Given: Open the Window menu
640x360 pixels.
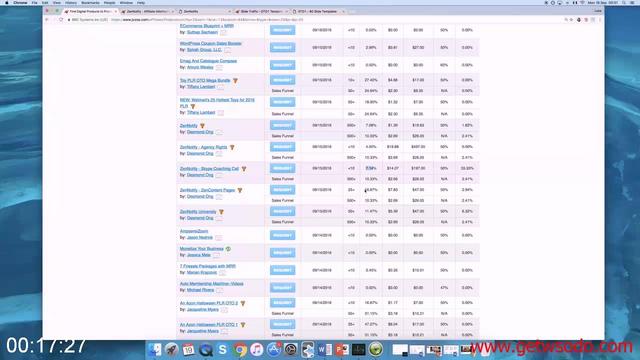Looking at the screenshot, I should pyautogui.click(x=126, y=2).
